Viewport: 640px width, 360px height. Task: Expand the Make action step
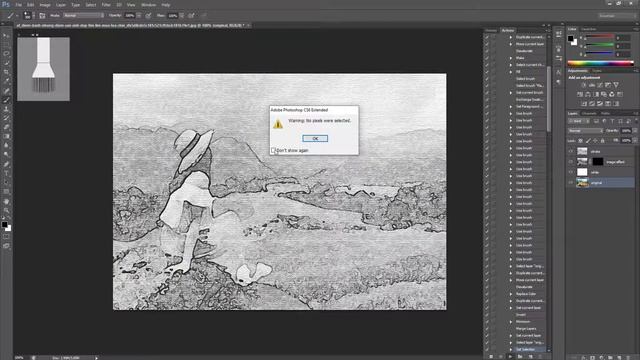[511, 58]
